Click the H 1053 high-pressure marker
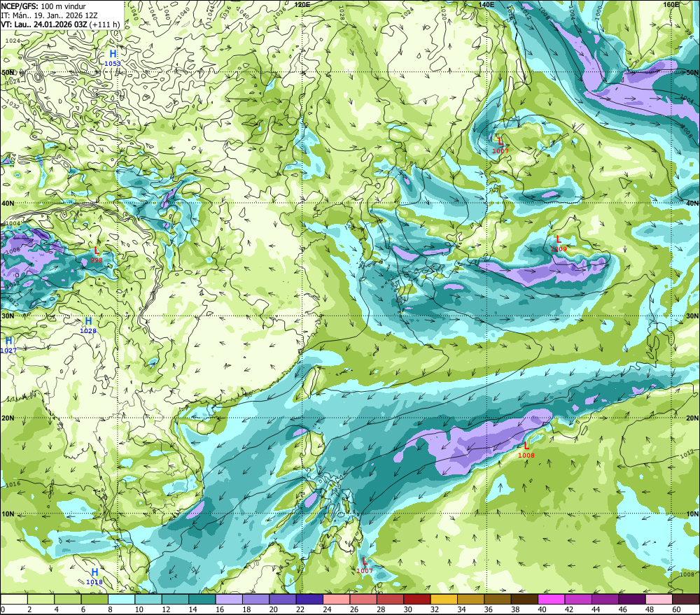Image resolution: width=700 pixels, height=615 pixels. coord(113,58)
